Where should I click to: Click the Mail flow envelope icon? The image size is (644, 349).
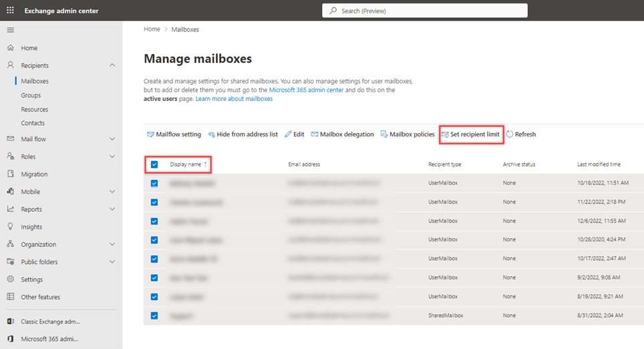pyautogui.click(x=11, y=138)
